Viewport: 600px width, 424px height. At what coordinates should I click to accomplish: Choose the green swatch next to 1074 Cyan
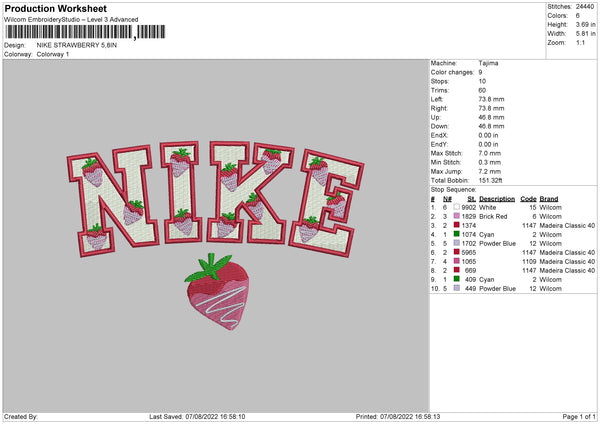pyautogui.click(x=457, y=234)
